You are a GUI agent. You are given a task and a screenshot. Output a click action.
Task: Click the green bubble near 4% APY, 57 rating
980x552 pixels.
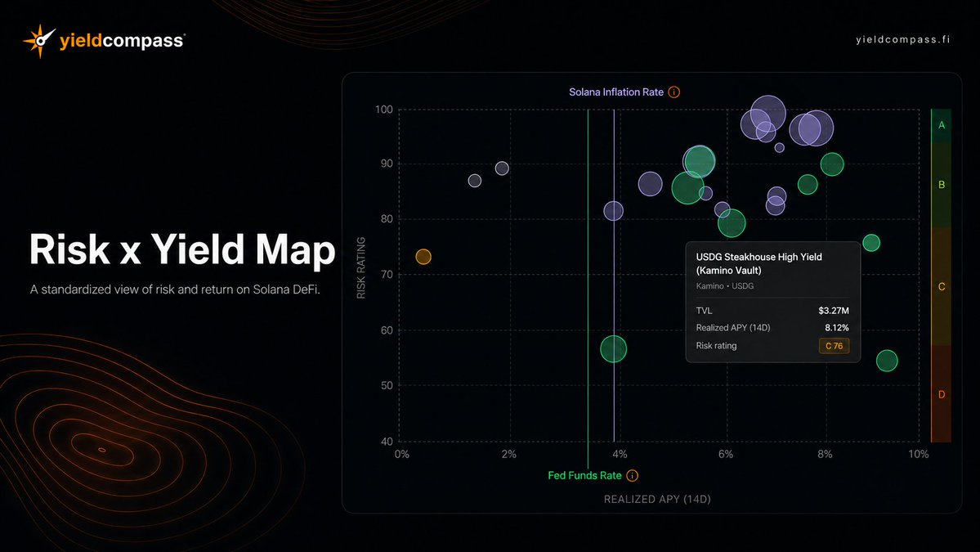click(x=613, y=349)
